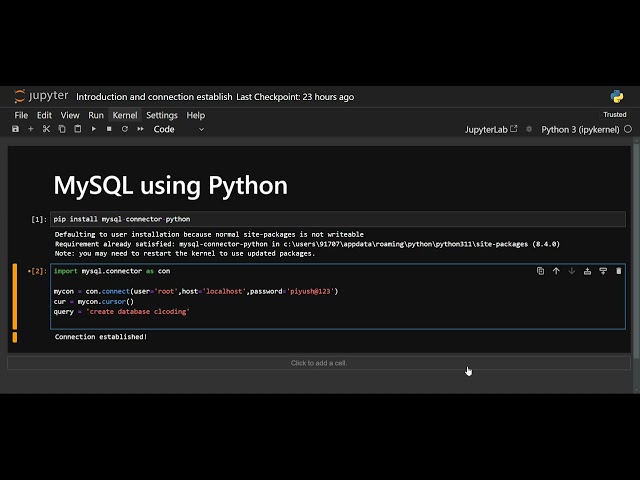This screenshot has height=480, width=640.
Task: Delete the active cell with trash icon
Action: (x=619, y=271)
